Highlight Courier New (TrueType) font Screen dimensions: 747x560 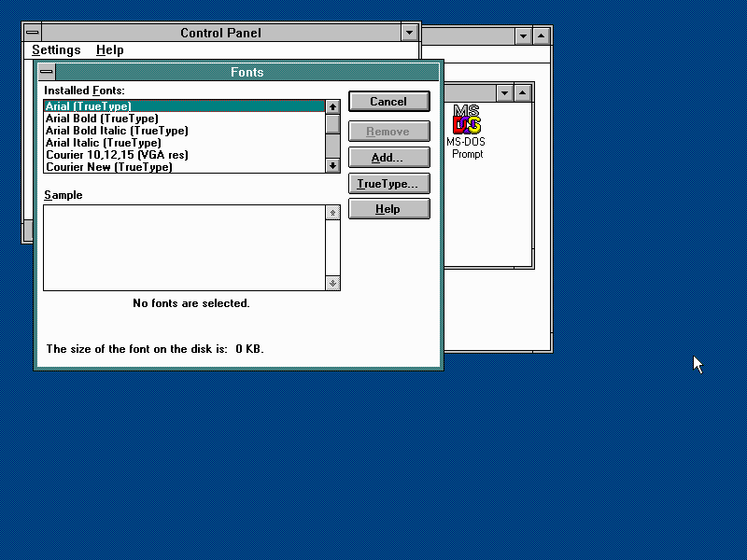[x=108, y=167]
